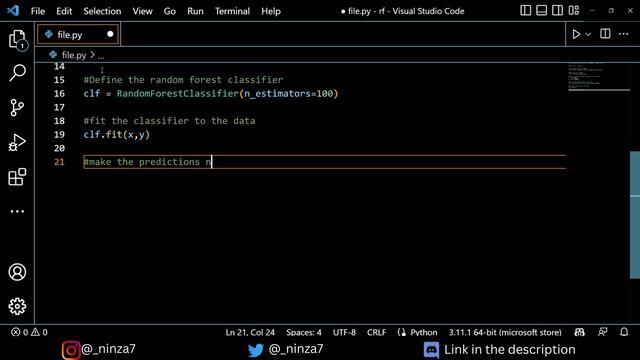Change end of line sequence CRLF
640x360 pixels.
pyautogui.click(x=376, y=332)
